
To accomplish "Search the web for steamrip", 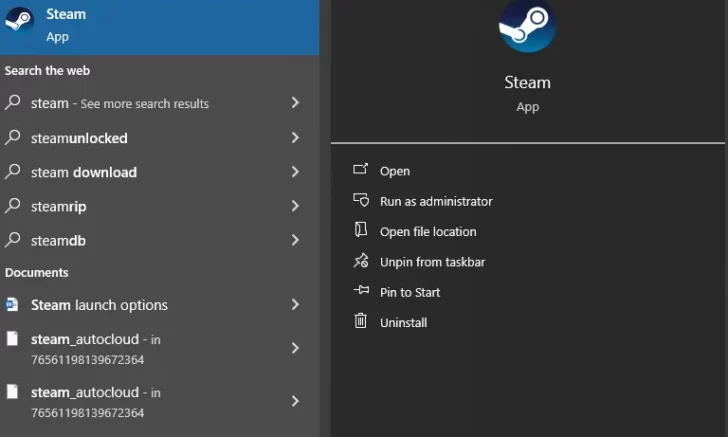I will pos(159,206).
